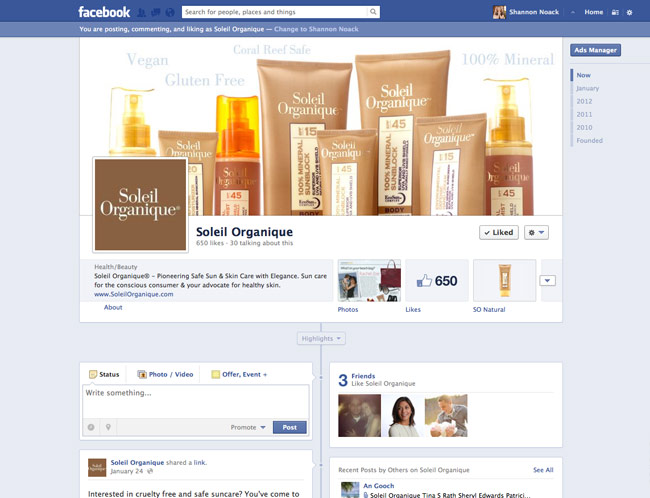Select Photo / Video composer tab
Screen dimensions: 650x498
[165, 374]
